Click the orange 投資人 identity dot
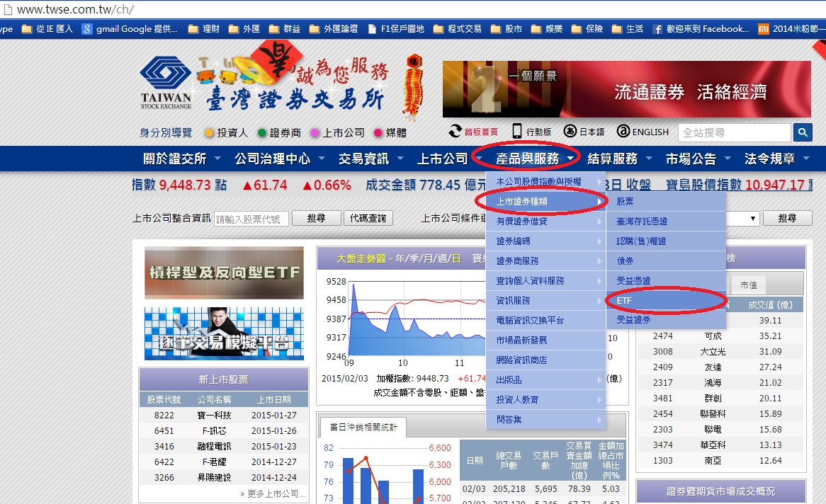826x504 pixels. pyautogui.click(x=209, y=132)
